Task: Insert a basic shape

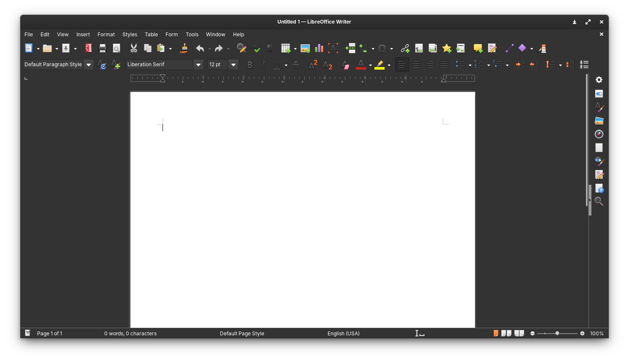Action: [x=522, y=48]
